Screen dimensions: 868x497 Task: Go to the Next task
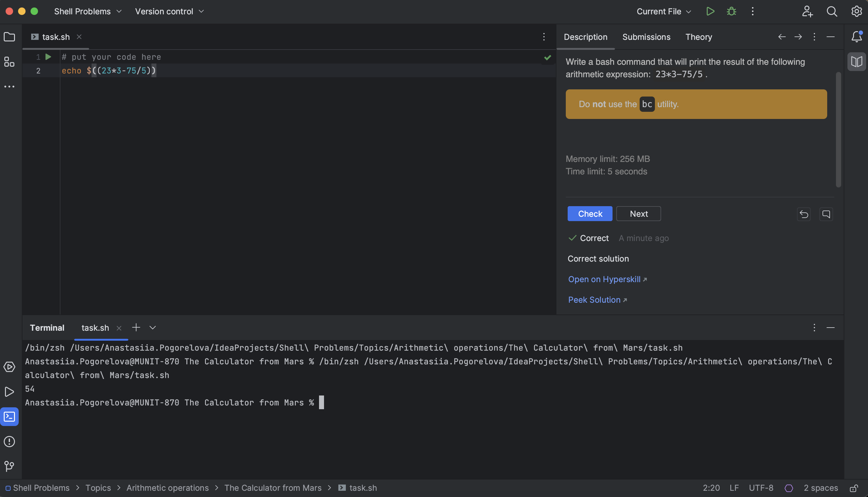638,214
